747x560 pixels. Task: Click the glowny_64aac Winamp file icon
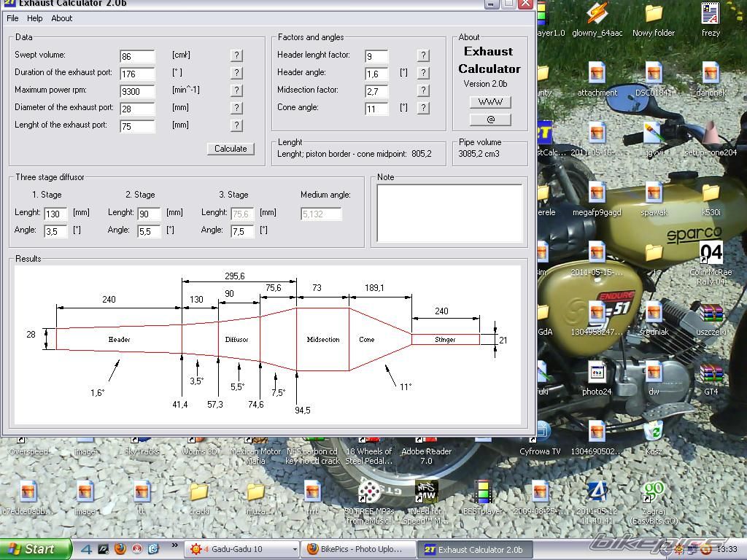pyautogui.click(x=597, y=13)
